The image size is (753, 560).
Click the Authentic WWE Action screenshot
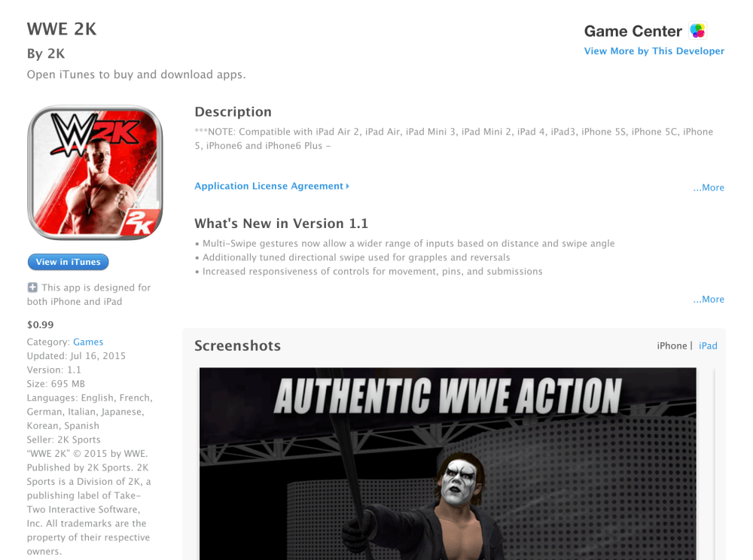(447, 464)
